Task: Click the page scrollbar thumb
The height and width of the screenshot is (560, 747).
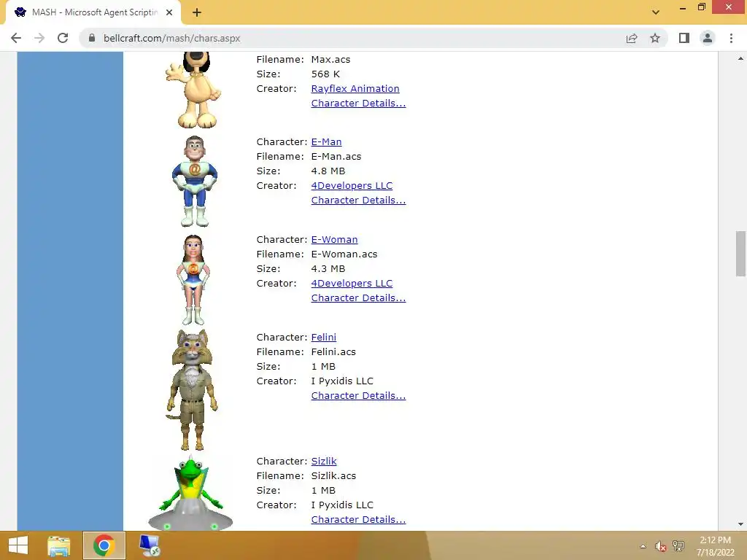Action: click(x=740, y=253)
